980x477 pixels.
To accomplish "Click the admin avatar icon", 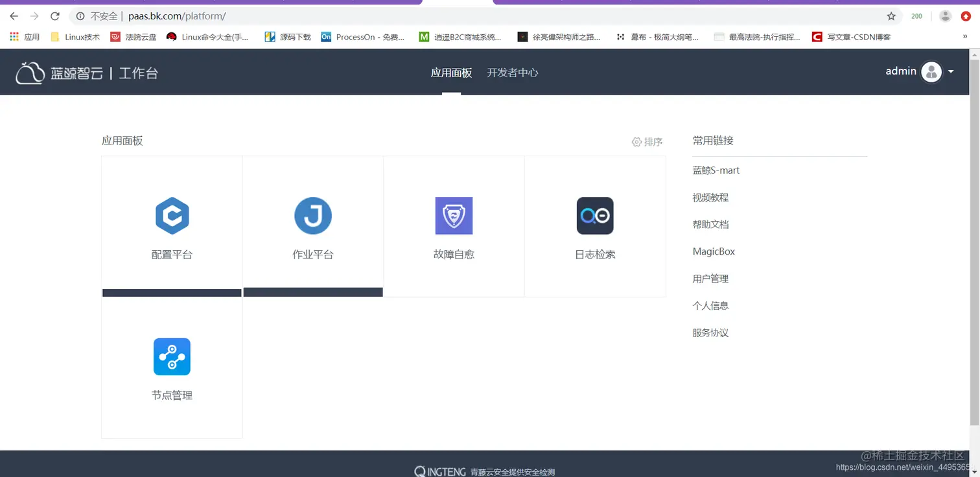I will [931, 71].
